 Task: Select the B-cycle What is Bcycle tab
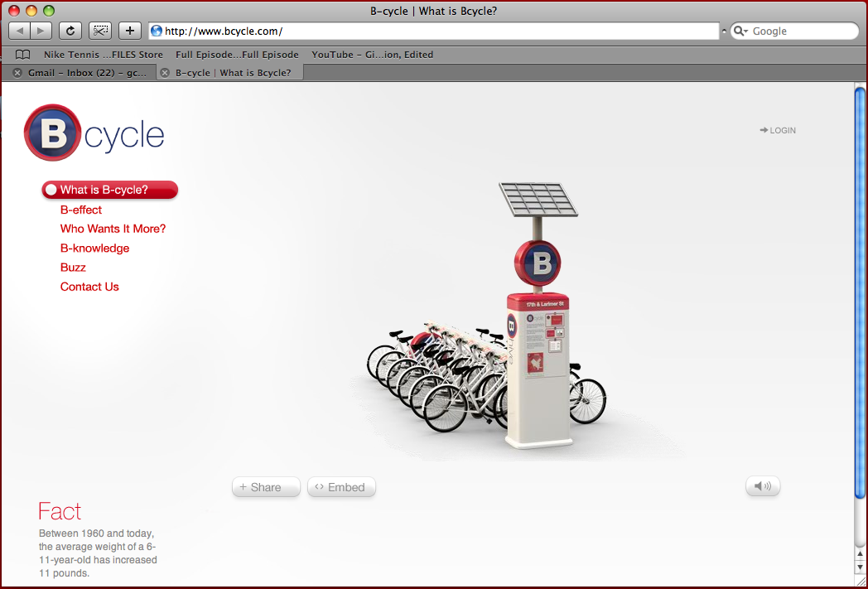click(230, 73)
